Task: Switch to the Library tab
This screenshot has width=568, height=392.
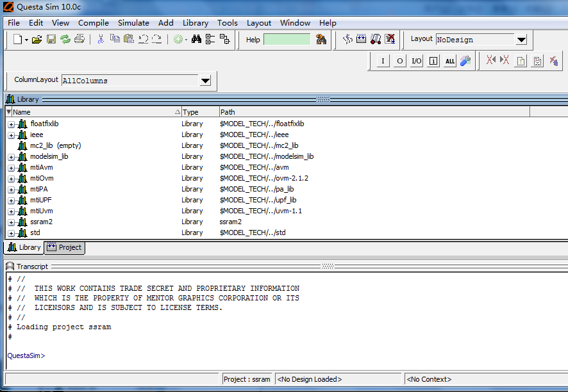Action: (x=24, y=247)
